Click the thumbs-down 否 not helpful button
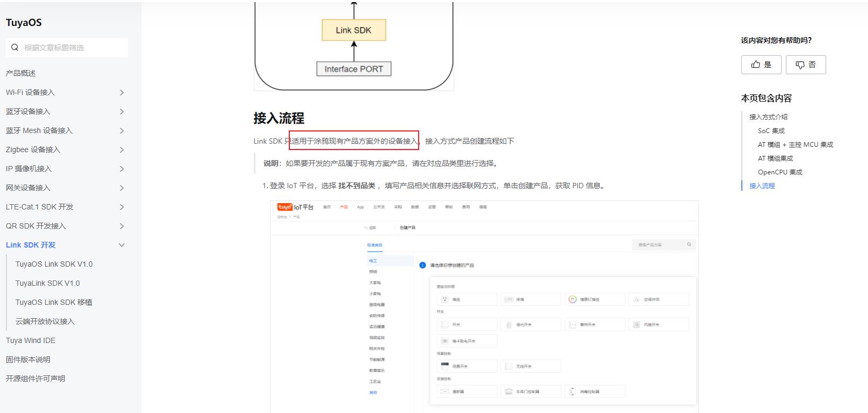The height and width of the screenshot is (413, 868). click(x=805, y=65)
